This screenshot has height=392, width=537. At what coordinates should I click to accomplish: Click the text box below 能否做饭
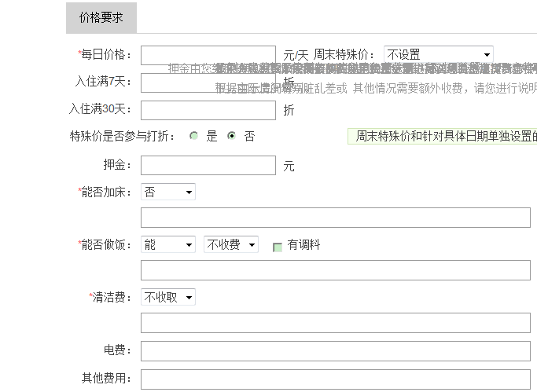point(336,270)
